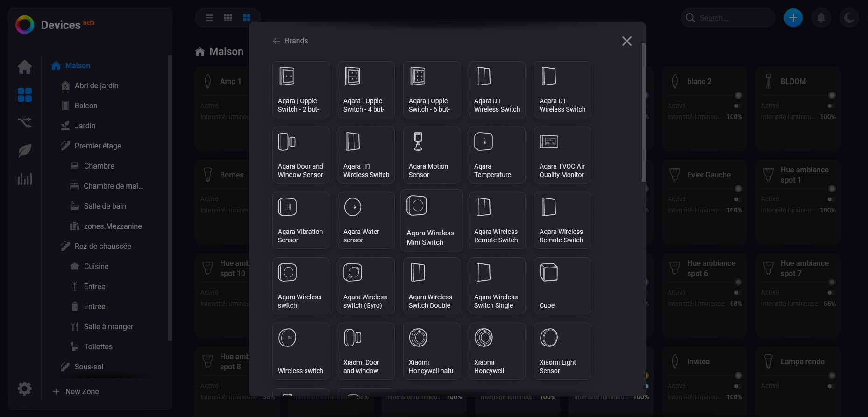868x417 pixels.
Task: Choose Aqara Wireless switch (Gyro)
Action: pos(366,286)
